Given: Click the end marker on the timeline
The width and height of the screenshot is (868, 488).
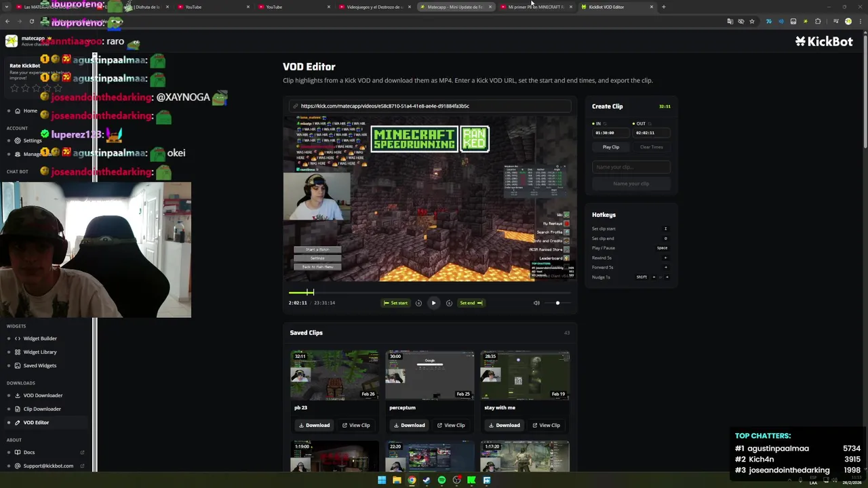Looking at the screenshot, I should [313, 292].
